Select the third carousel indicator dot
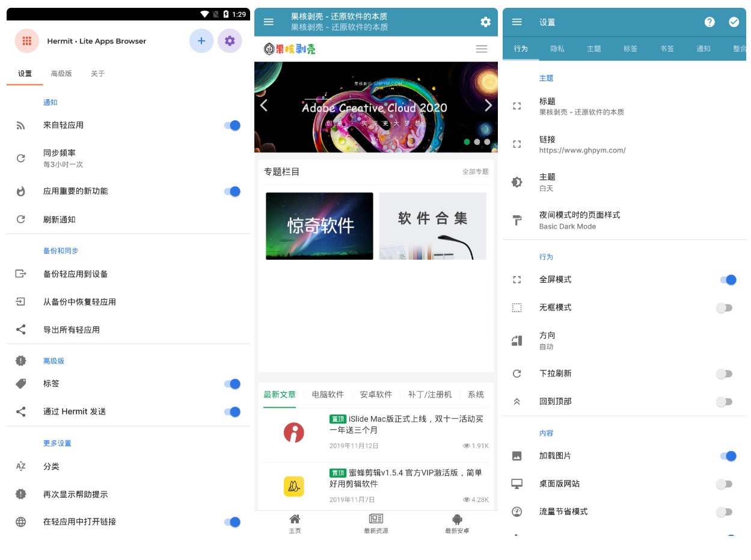751x560 pixels. [x=487, y=142]
